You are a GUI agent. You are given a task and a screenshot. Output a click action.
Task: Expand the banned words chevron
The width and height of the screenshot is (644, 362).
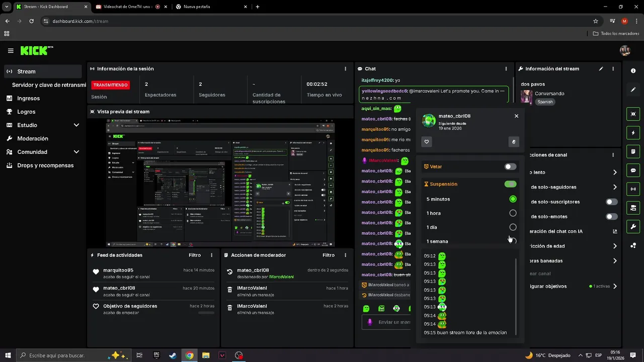tap(615, 261)
